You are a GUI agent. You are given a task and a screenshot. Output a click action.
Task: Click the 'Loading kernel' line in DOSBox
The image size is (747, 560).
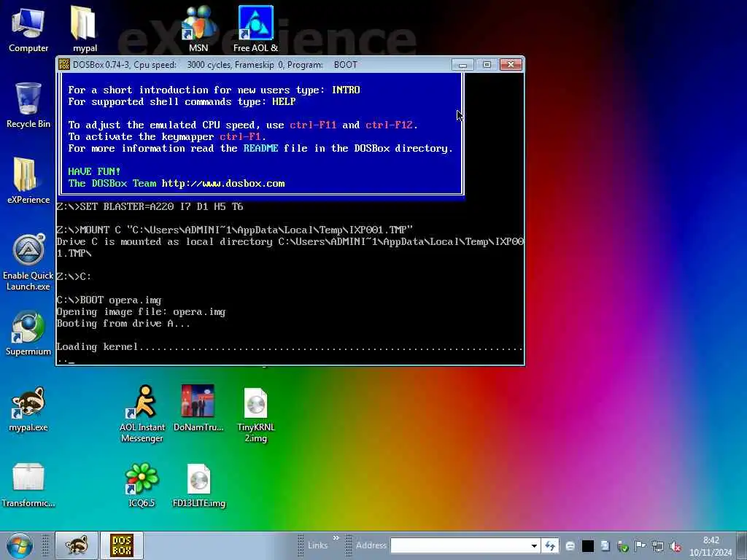coord(290,347)
